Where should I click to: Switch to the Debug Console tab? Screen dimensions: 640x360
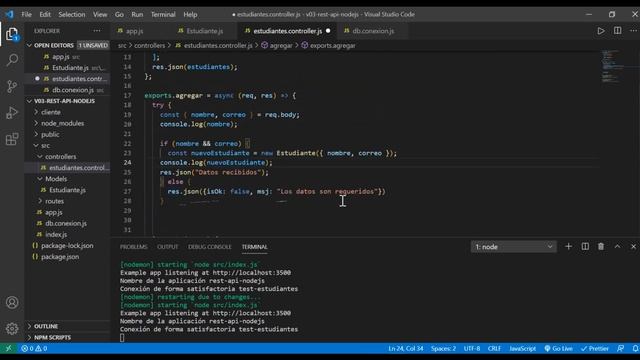[210, 247]
